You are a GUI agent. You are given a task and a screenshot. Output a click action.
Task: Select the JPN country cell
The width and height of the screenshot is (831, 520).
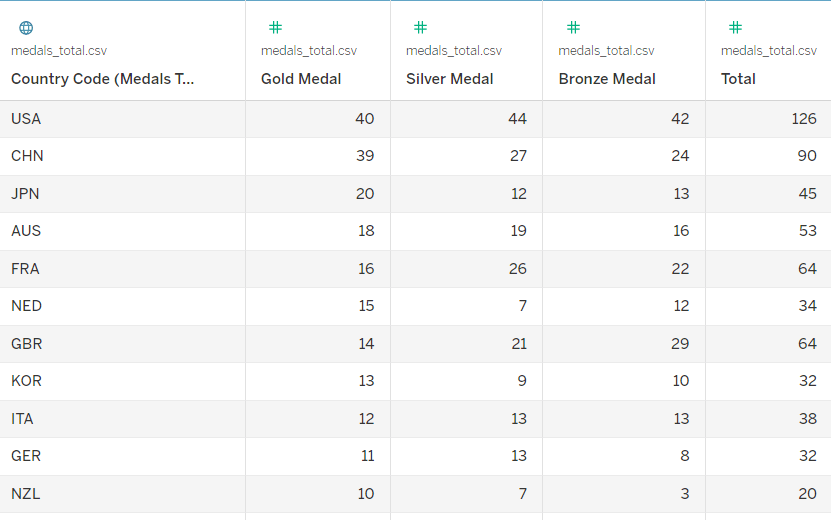122,193
